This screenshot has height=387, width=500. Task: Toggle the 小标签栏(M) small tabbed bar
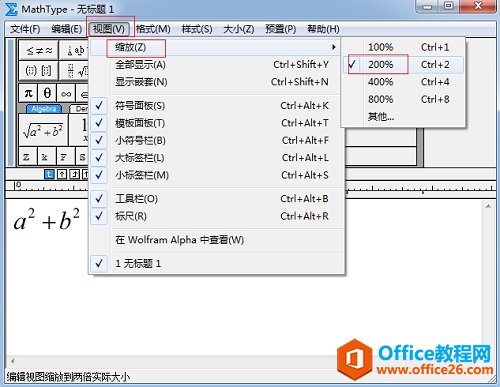pos(217,175)
